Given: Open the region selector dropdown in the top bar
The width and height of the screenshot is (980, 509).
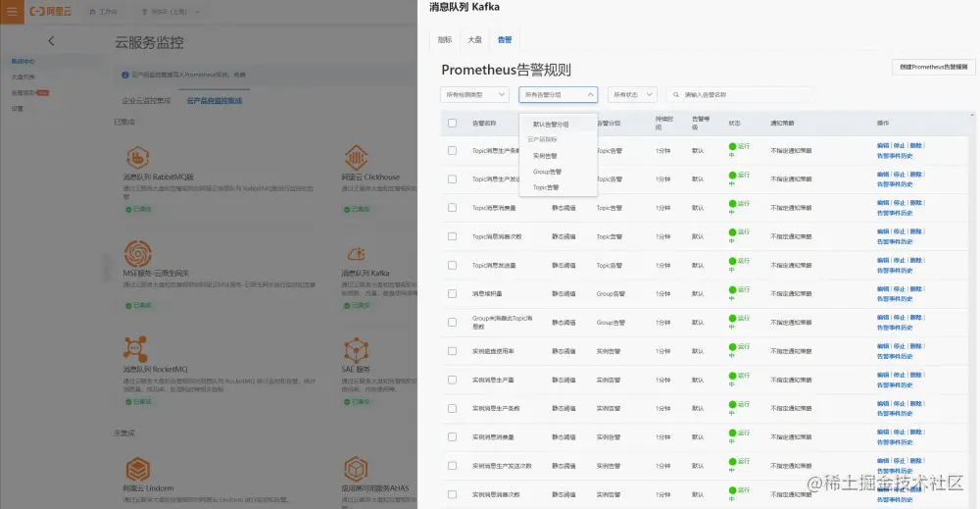Looking at the screenshot, I should 171,11.
